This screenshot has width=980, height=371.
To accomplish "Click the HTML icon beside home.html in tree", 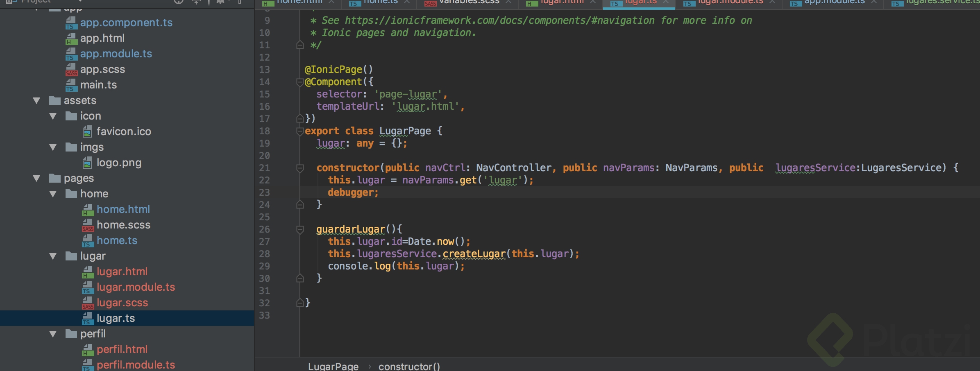I will pos(88,210).
